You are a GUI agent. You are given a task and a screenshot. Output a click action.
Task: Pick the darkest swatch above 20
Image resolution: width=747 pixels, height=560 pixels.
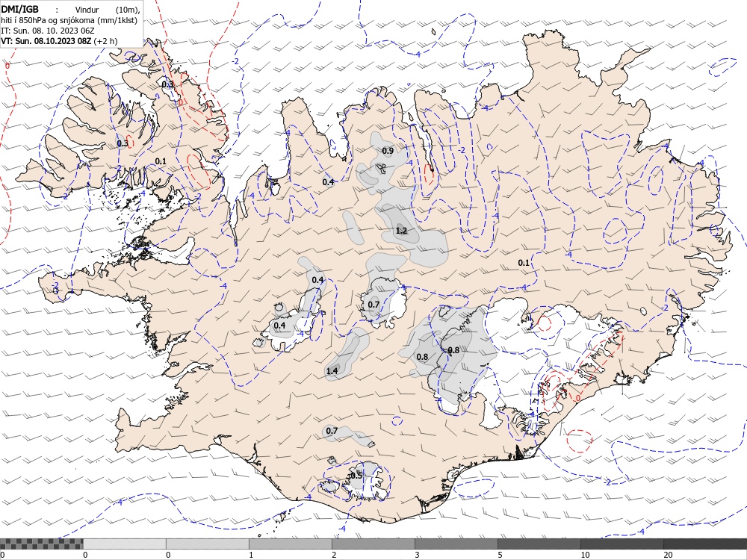705,544
